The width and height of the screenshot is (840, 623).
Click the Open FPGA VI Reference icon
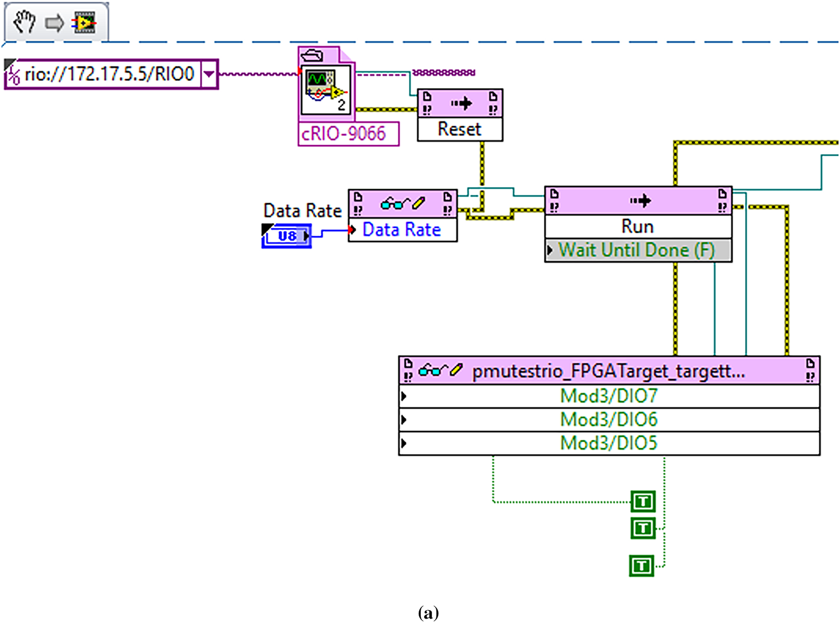pos(326,88)
